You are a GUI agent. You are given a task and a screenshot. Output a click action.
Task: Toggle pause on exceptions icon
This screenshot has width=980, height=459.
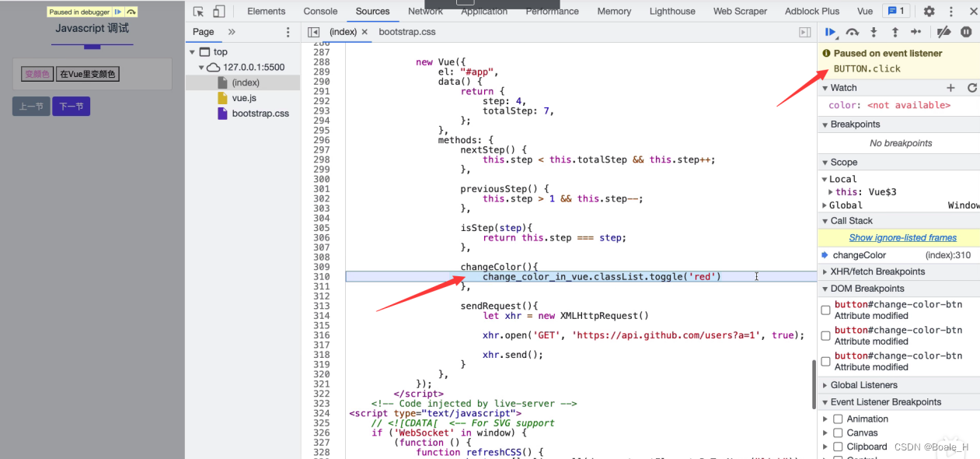pos(966,32)
